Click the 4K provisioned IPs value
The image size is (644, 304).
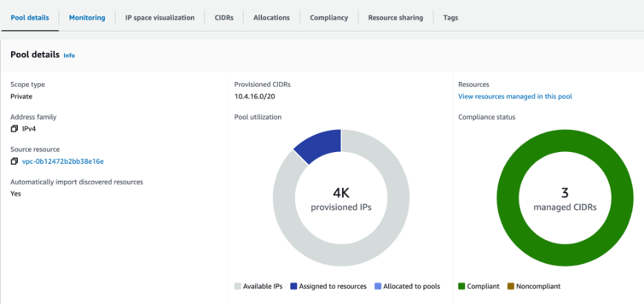341,193
